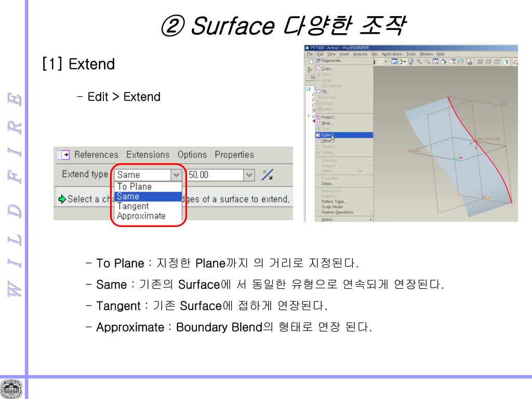Screen dimensions: 532x399
Task: Open the 50.00 distance value dropdown arrow
Action: [249, 175]
